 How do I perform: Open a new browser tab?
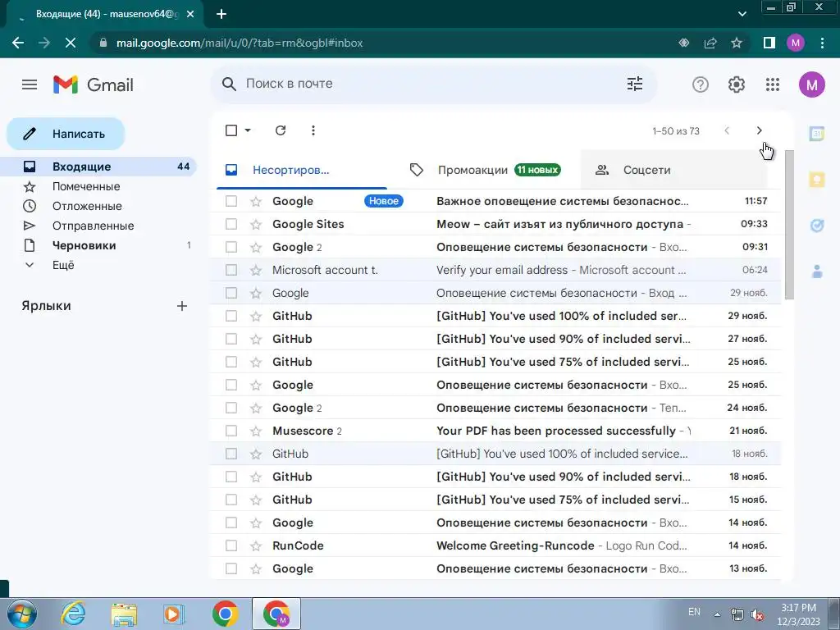point(221,14)
